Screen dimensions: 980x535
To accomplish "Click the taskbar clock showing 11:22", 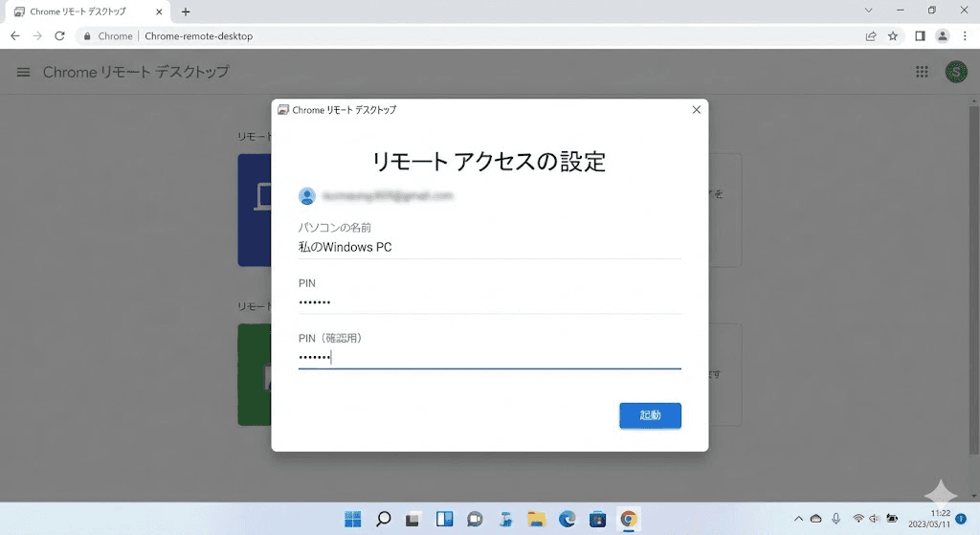I will click(x=928, y=519).
